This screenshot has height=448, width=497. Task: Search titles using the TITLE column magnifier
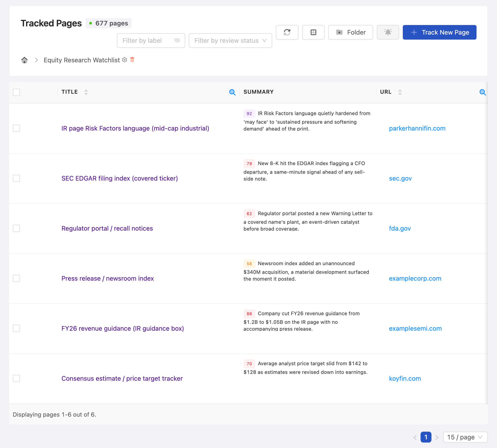coord(232,92)
